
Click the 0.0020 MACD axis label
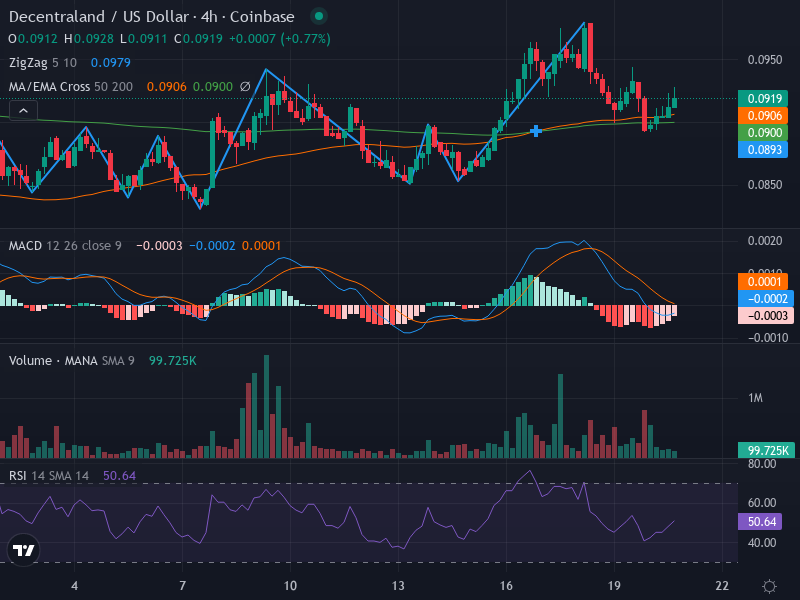point(765,241)
